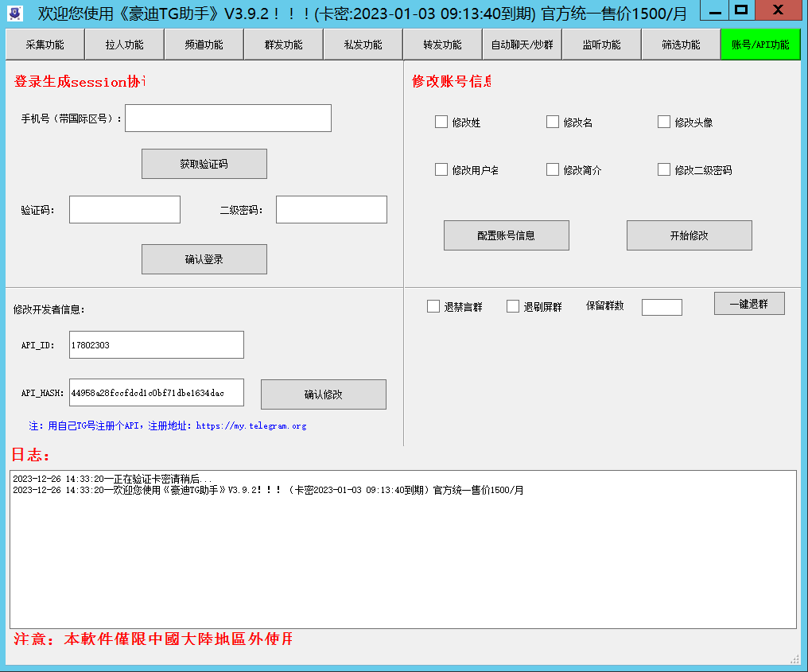Screen dimensions: 808x672
Task: Open the 采集功能 tab
Action: pos(45,45)
